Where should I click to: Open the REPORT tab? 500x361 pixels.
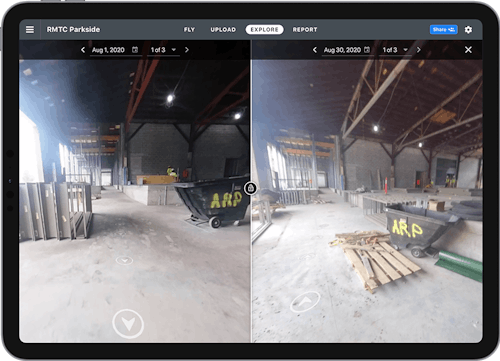point(305,30)
